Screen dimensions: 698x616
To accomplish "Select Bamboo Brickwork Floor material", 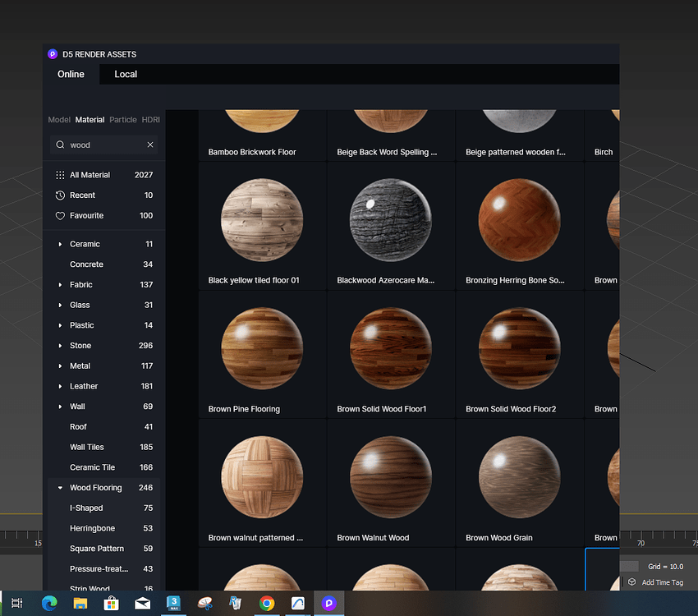I will [262, 136].
